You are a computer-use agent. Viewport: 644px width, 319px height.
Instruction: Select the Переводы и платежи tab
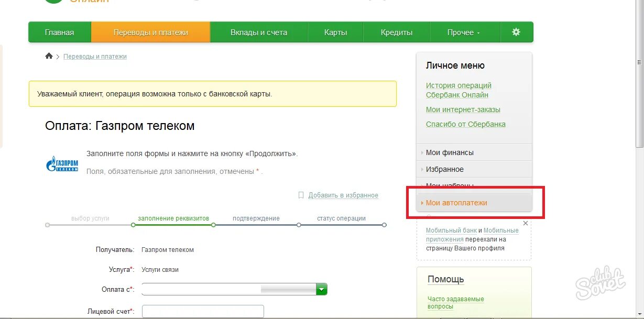[151, 32]
